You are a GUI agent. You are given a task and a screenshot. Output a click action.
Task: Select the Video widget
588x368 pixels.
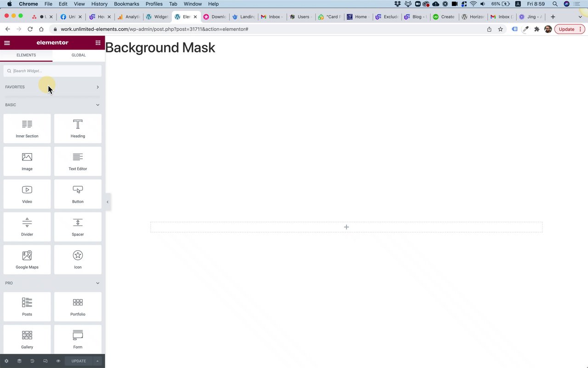pos(27,194)
